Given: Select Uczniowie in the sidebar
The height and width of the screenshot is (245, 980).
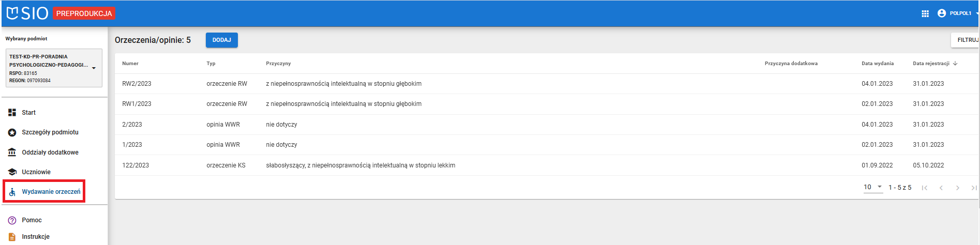Looking at the screenshot, I should 36,172.
